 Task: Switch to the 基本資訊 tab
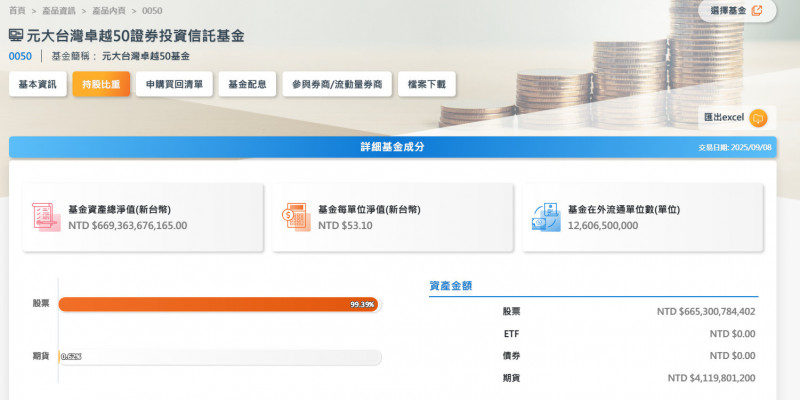(38, 85)
